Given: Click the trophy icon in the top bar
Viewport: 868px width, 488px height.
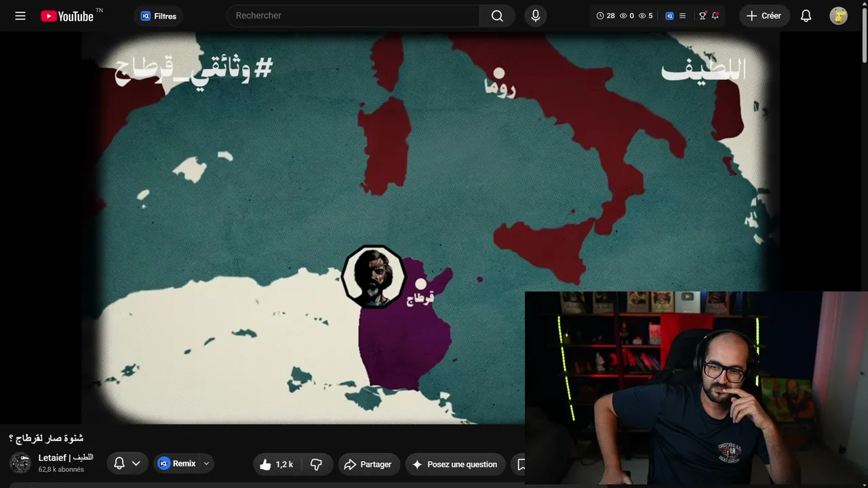Looking at the screenshot, I should pos(703,16).
